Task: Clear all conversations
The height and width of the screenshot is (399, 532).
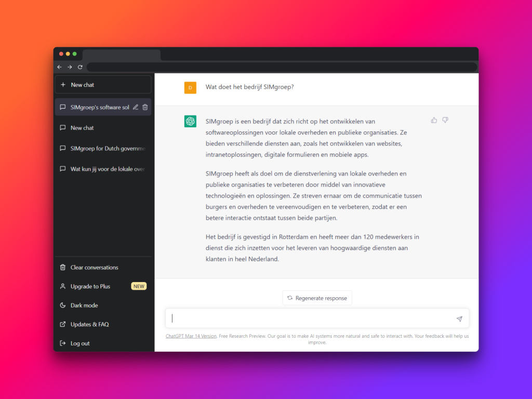Action: (x=103, y=268)
